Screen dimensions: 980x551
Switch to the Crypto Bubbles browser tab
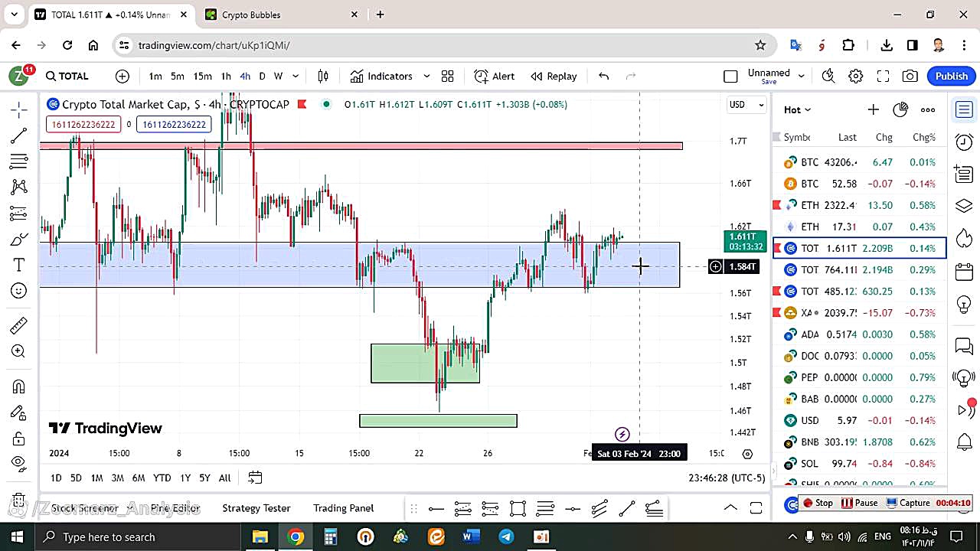tap(279, 15)
